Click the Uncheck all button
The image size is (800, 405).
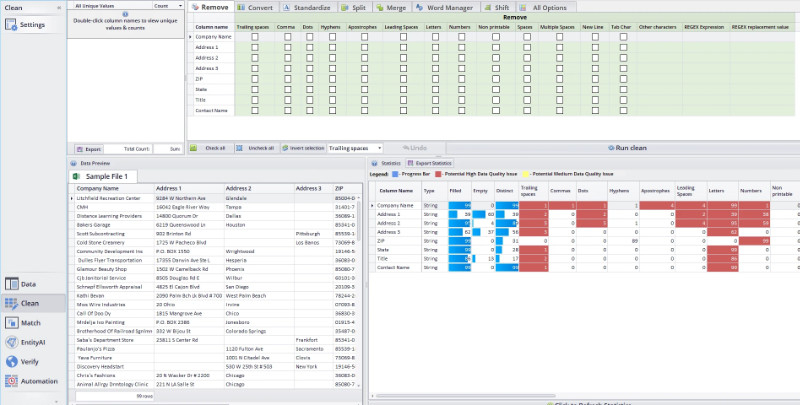[255, 148]
